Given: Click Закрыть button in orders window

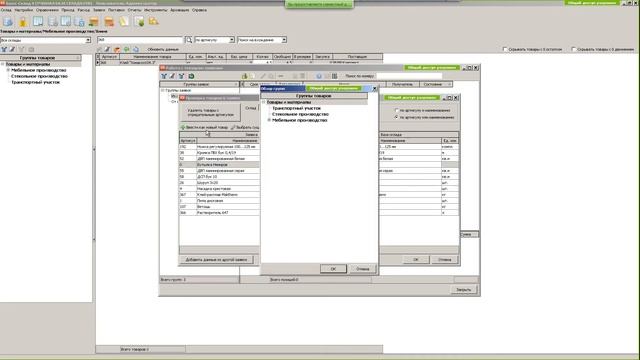Looking at the screenshot, I should 463,289.
